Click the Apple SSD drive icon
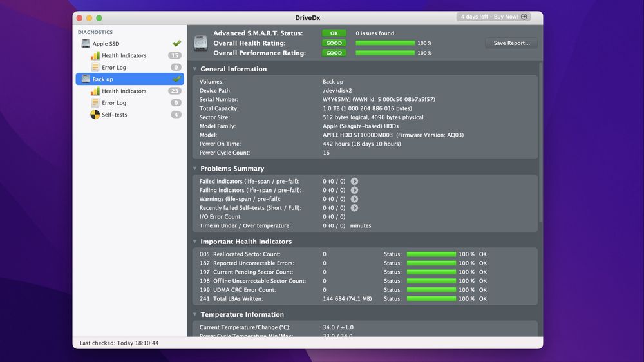The image size is (644, 362). coord(86,43)
